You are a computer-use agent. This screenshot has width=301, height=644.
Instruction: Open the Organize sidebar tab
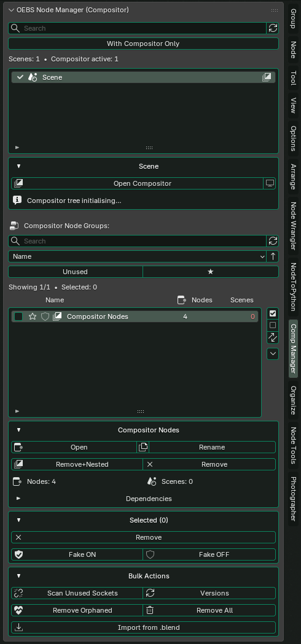[293, 400]
